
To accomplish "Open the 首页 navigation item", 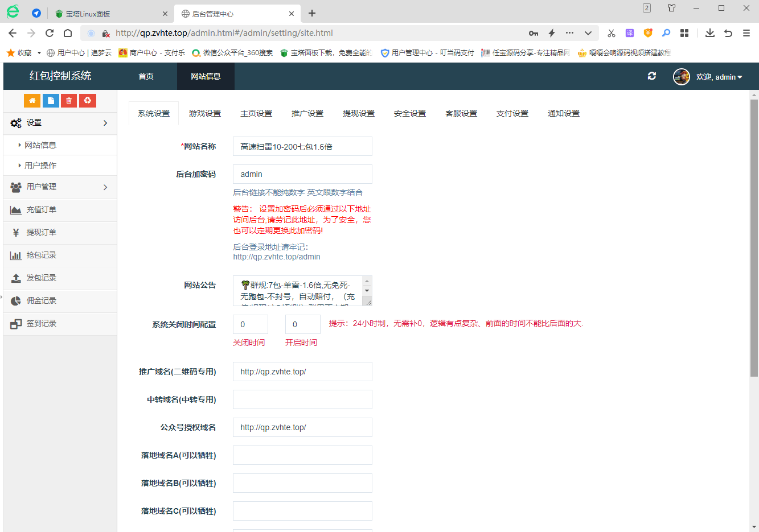I will coord(146,76).
